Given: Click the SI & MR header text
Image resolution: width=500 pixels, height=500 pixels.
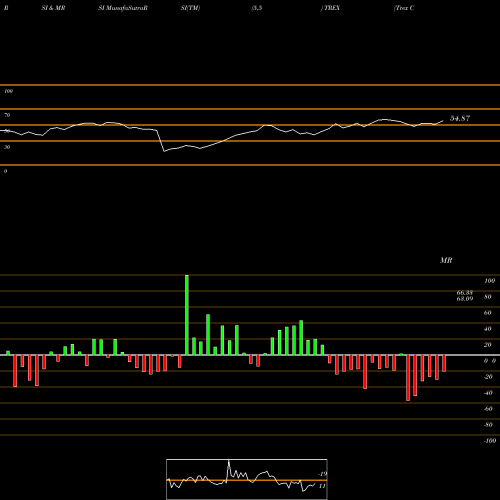Looking at the screenshot, I should tap(53, 8).
